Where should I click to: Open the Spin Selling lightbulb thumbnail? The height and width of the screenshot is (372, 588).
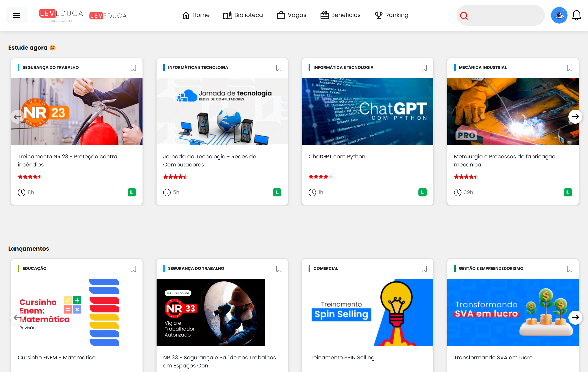(x=367, y=312)
